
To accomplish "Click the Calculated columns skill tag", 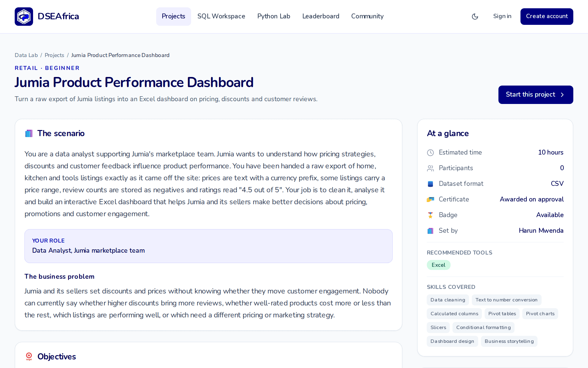I will 454,314.
